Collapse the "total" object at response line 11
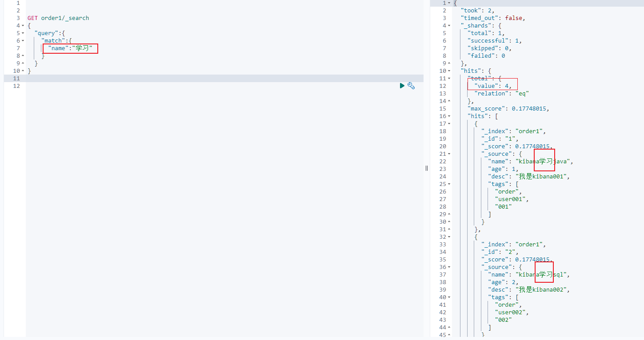This screenshot has width=644, height=340. [448, 78]
